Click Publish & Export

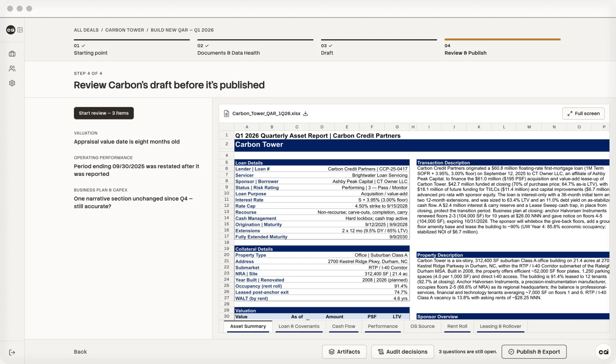(534, 352)
